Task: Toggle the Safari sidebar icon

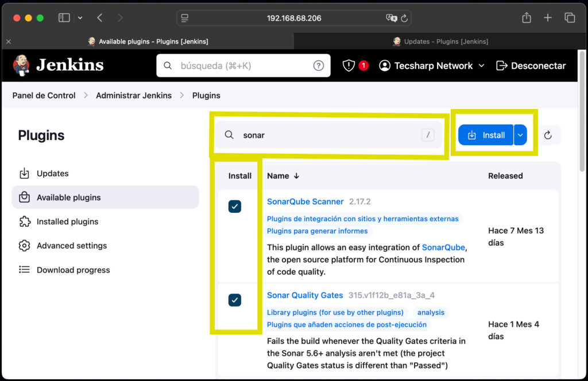Action: pyautogui.click(x=64, y=18)
